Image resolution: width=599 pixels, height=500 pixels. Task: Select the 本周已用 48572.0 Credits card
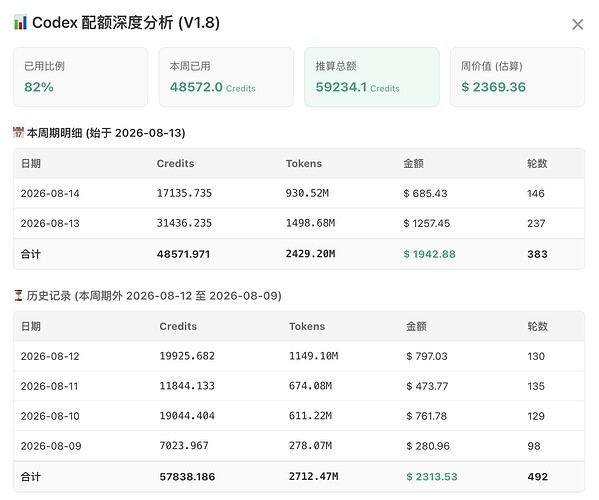coord(226,77)
